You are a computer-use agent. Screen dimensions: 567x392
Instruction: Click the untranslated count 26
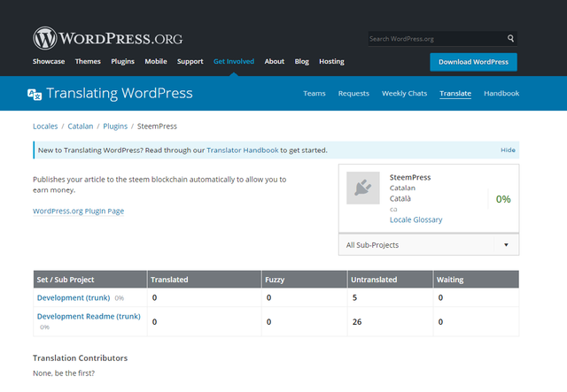[x=357, y=322]
